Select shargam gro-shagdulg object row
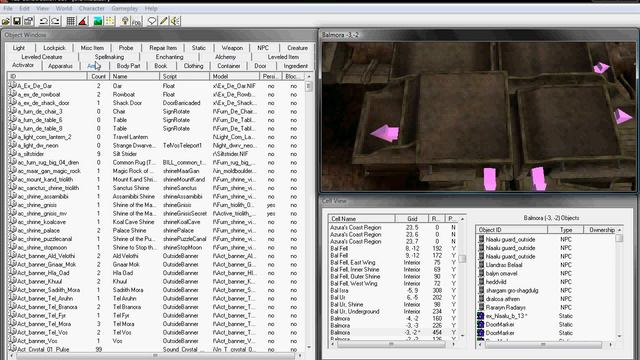 547,290
